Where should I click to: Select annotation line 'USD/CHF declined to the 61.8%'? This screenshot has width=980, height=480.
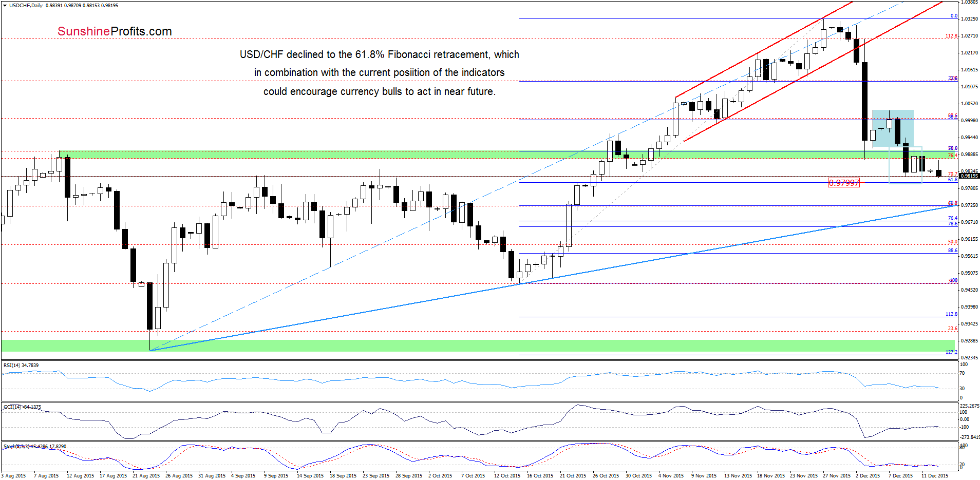(x=380, y=54)
